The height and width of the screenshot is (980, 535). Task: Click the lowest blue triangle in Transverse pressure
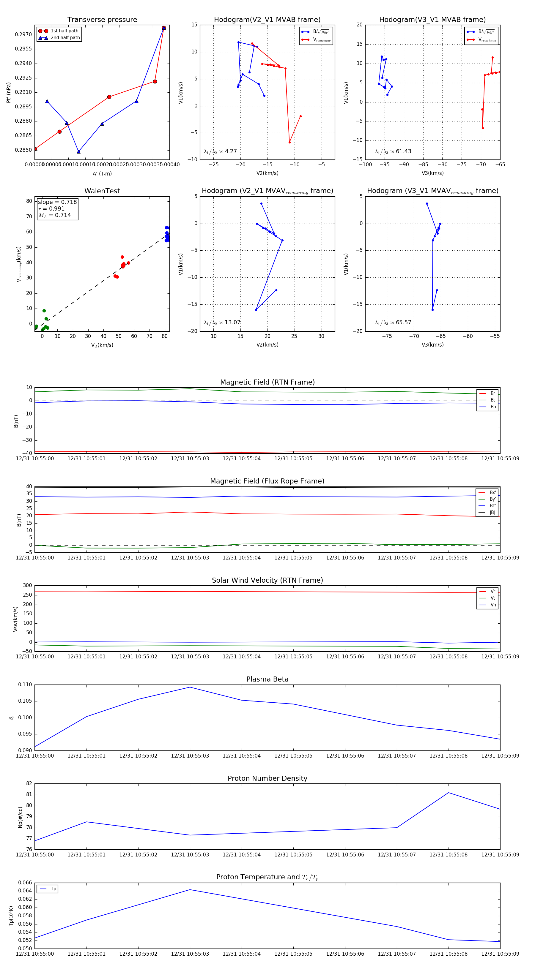78,152
